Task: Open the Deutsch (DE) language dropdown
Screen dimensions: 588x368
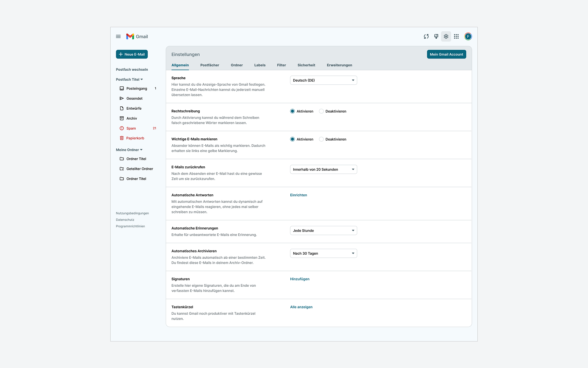Action: (x=323, y=80)
